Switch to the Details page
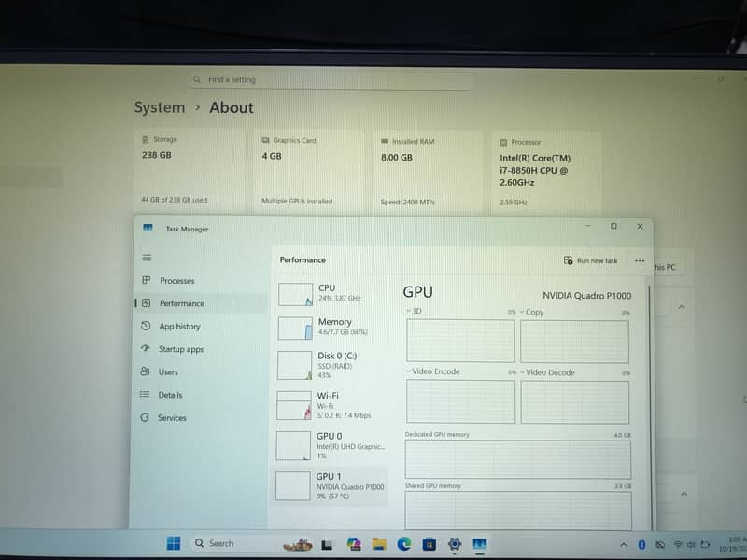Image resolution: width=747 pixels, height=560 pixels. [x=201, y=395]
